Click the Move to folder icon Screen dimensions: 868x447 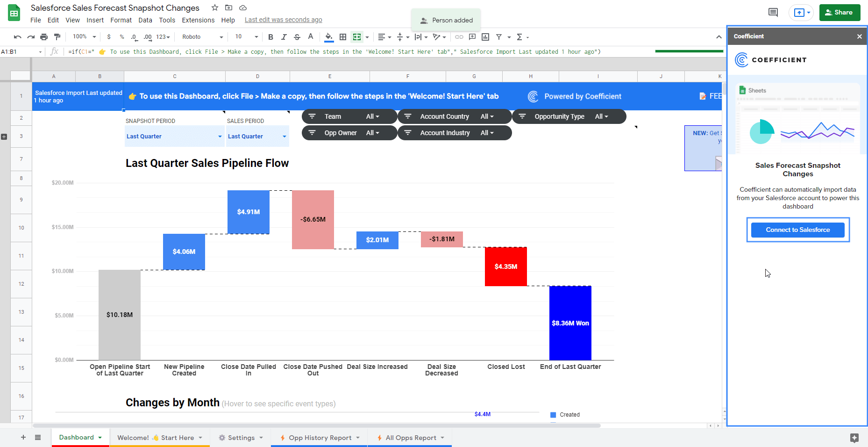pos(228,7)
